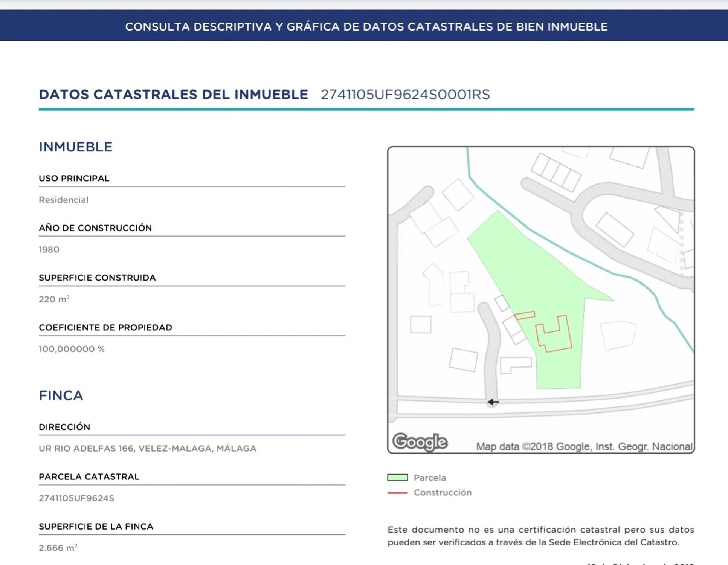
Task: Click the FINCA section heading
Action: (x=61, y=395)
